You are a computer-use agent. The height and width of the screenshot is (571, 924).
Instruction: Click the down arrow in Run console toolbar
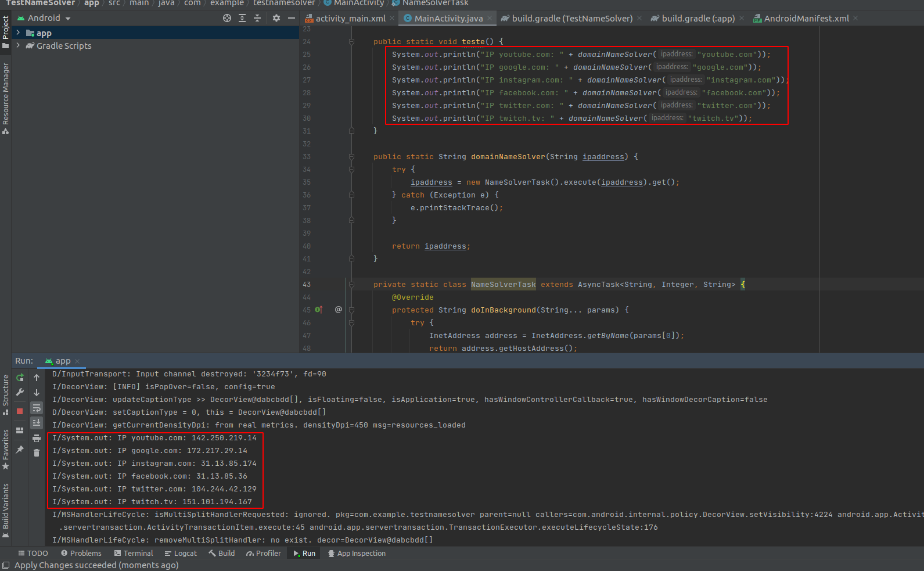coord(37,393)
